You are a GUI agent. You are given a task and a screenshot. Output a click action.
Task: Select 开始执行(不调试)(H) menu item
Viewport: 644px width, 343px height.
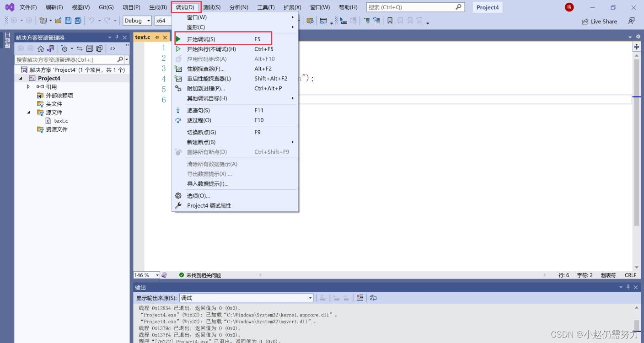tap(235, 49)
